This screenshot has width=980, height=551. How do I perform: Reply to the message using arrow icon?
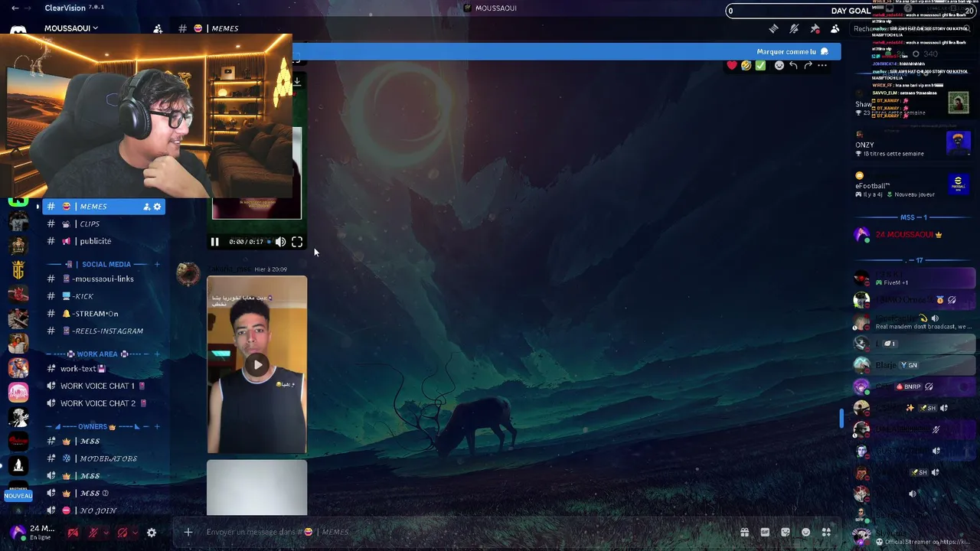[x=793, y=66]
